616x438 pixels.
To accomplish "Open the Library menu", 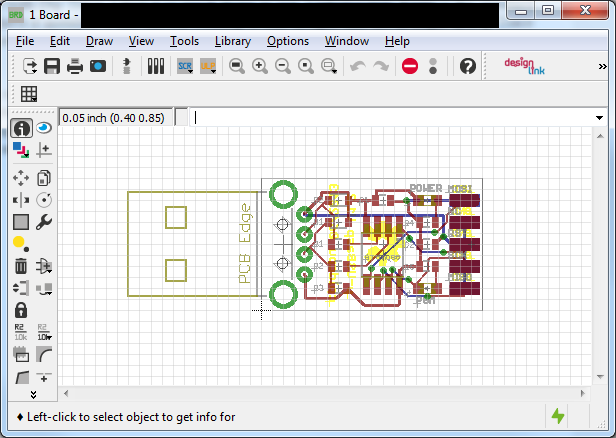I will click(x=233, y=41).
